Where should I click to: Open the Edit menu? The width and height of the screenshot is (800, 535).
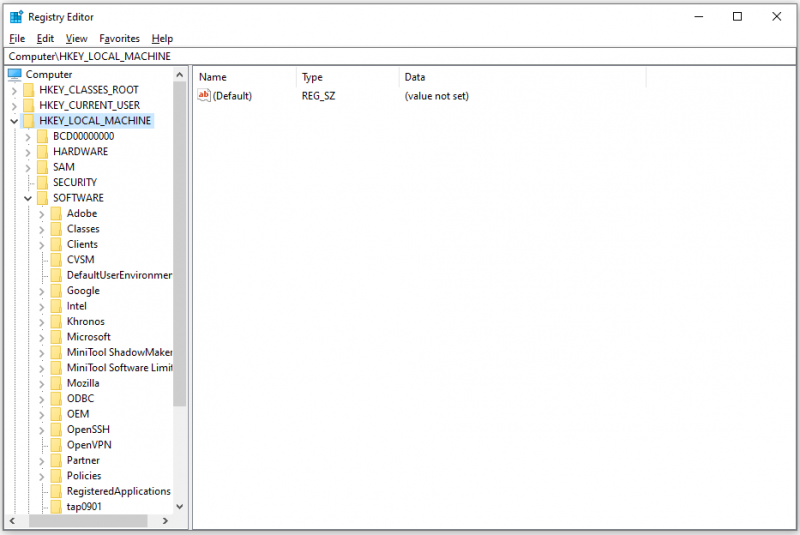(45, 39)
